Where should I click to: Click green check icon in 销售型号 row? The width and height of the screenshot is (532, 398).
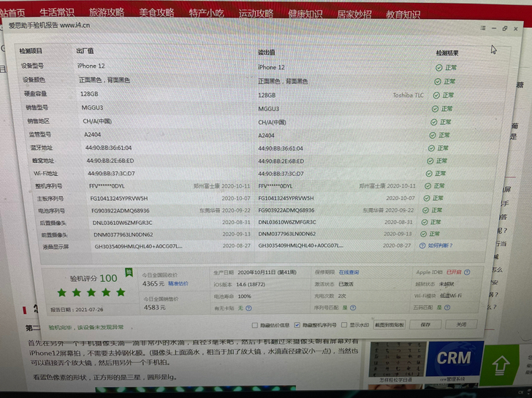click(x=435, y=109)
